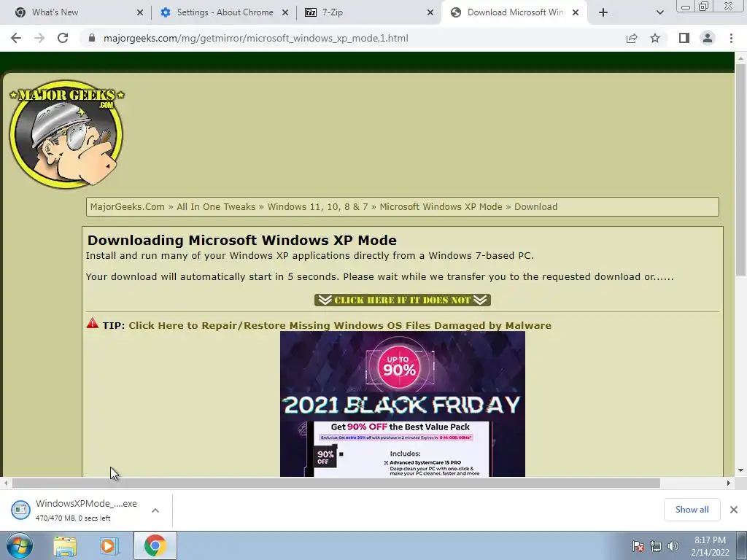This screenshot has width=747, height=560.
Task: Open the Windows Start menu
Action: coord(19,545)
